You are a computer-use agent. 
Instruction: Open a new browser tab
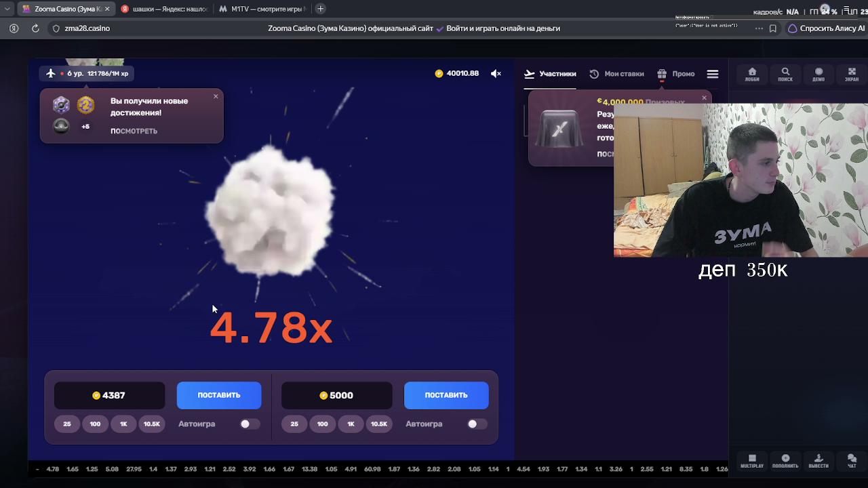pyautogui.click(x=320, y=9)
